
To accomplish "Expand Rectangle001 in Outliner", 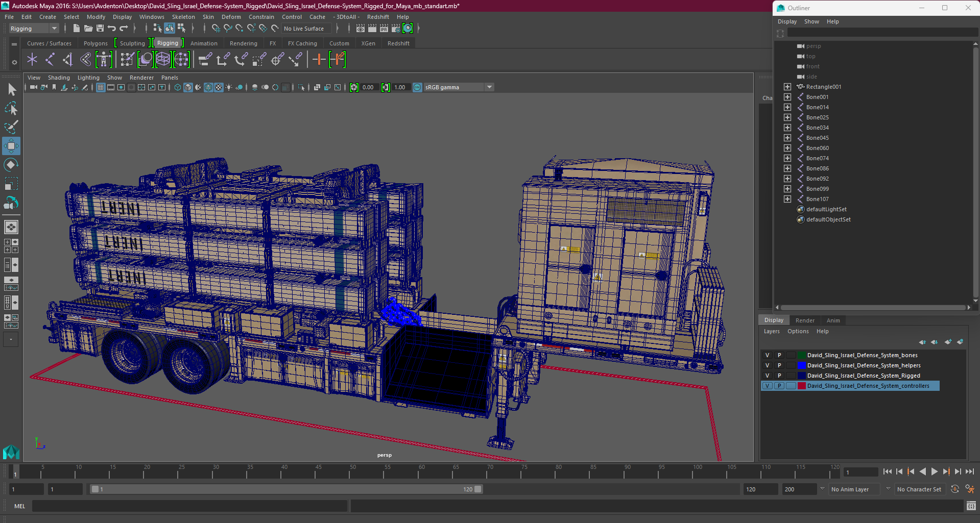I will click(787, 87).
